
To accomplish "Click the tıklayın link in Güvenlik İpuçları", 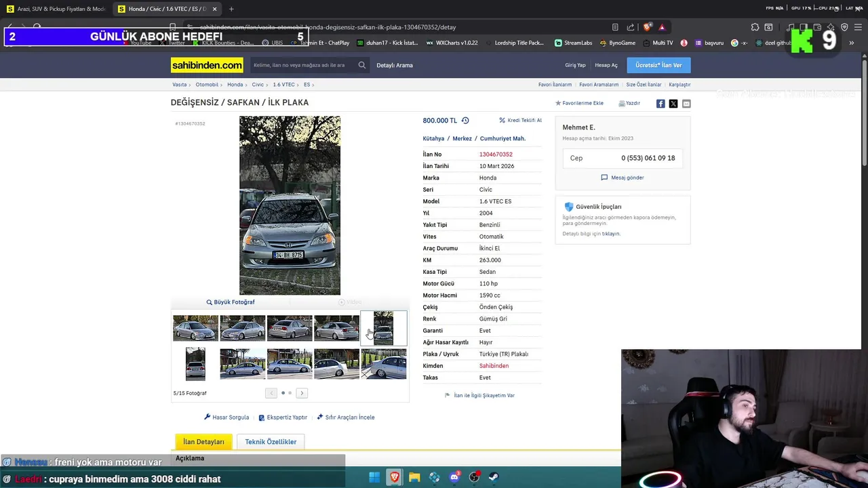I will [x=611, y=234].
